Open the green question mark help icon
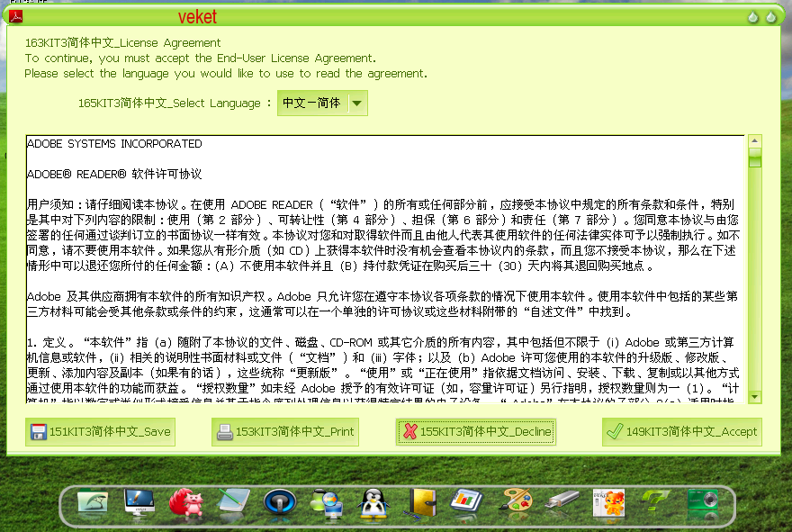The width and height of the screenshot is (792, 532). (x=655, y=500)
